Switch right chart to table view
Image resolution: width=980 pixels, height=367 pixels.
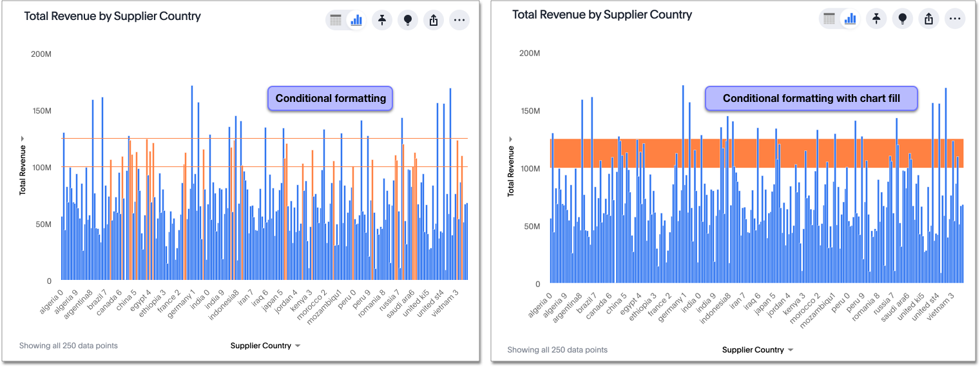829,19
